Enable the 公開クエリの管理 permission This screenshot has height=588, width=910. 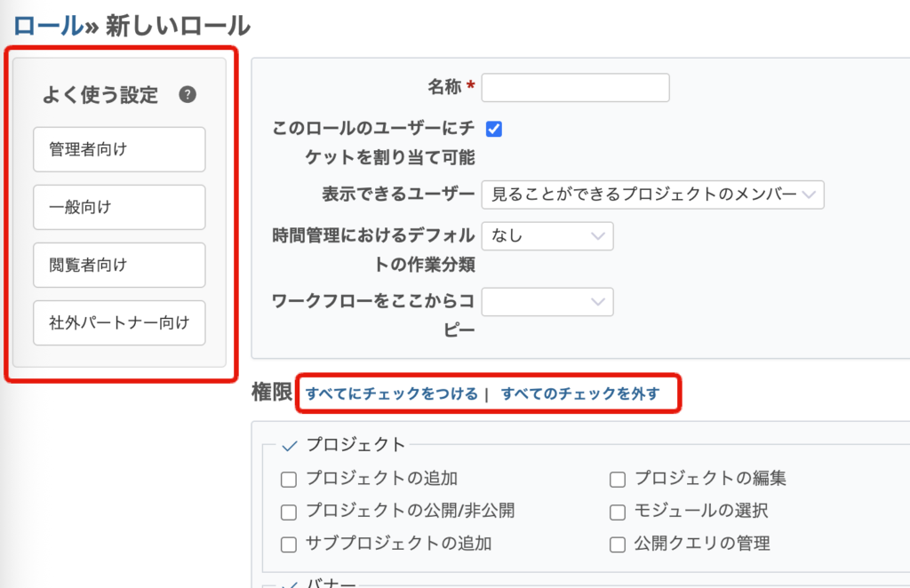point(617,543)
